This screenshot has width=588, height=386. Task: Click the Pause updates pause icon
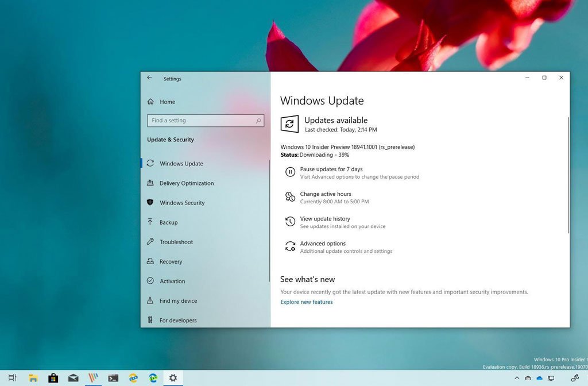tap(290, 172)
